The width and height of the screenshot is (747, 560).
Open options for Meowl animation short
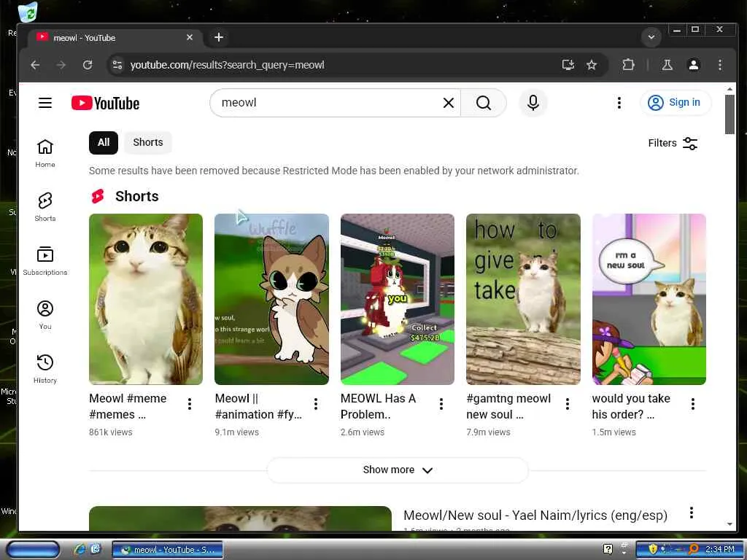click(x=316, y=404)
